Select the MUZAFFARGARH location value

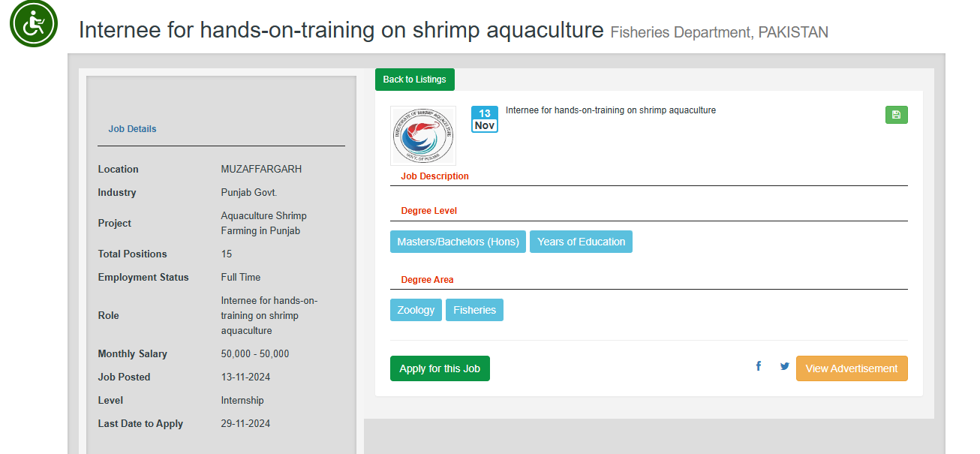tap(261, 170)
